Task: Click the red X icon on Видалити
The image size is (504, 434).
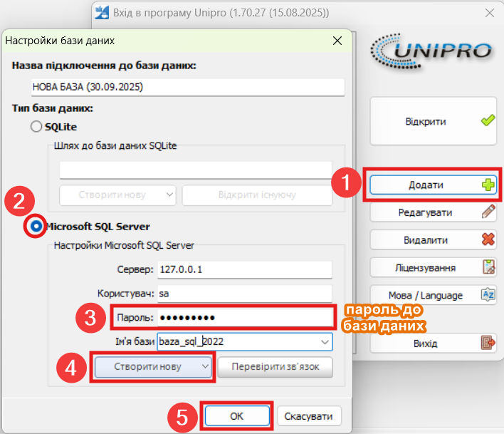Action: [x=488, y=240]
